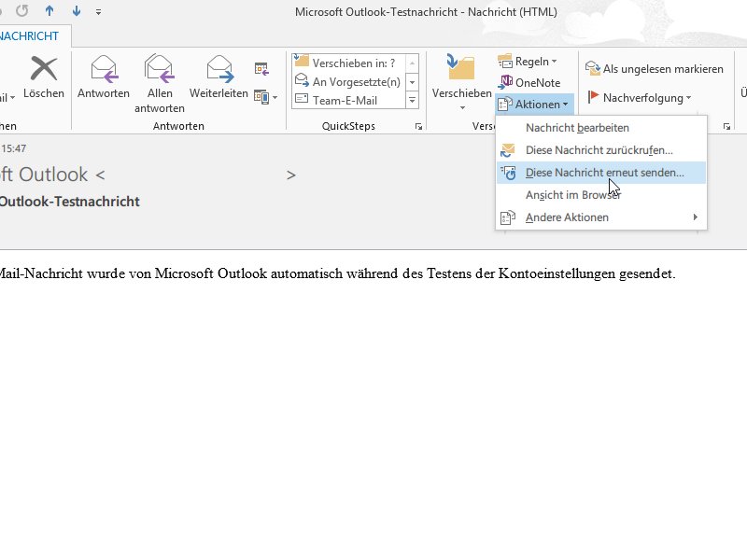Expand the QuickSteps gallery list
Screen dimensions: 747x560
412,101
